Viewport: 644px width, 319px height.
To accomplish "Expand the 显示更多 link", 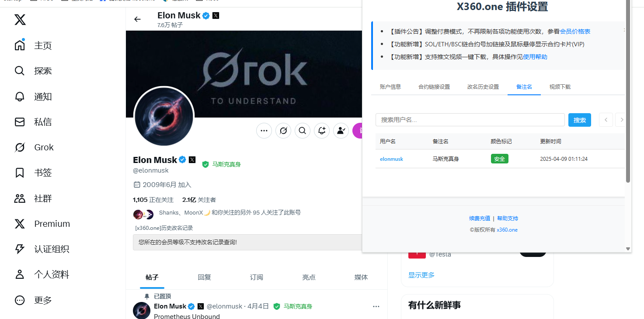I will (x=421, y=275).
